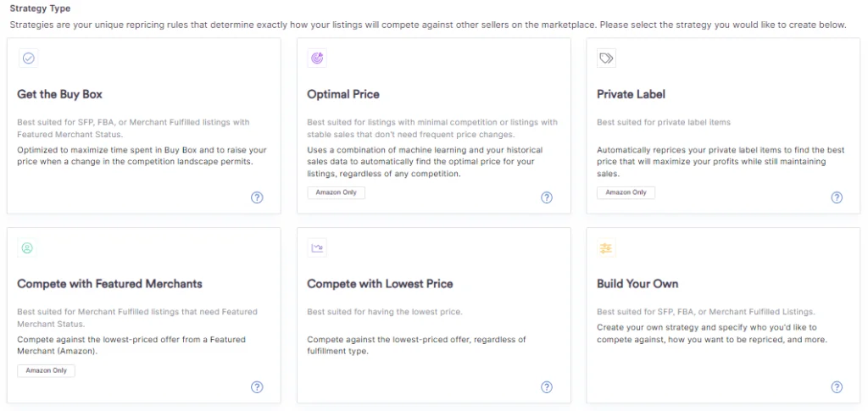View help for Compete with Lowest Price
The width and height of the screenshot is (868, 411).
(x=547, y=387)
